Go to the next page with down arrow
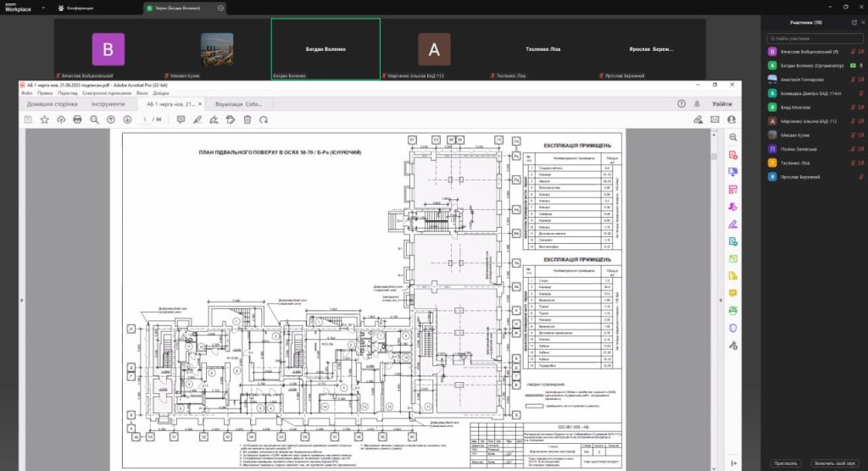 (x=127, y=119)
